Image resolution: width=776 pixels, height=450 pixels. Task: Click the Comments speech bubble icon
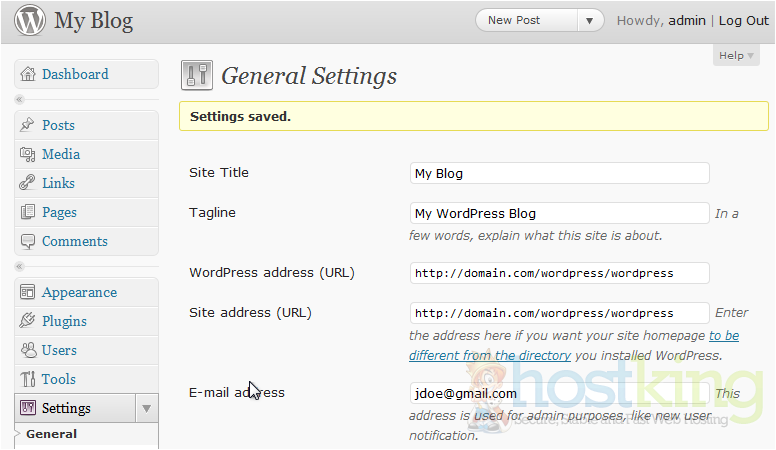[28, 241]
